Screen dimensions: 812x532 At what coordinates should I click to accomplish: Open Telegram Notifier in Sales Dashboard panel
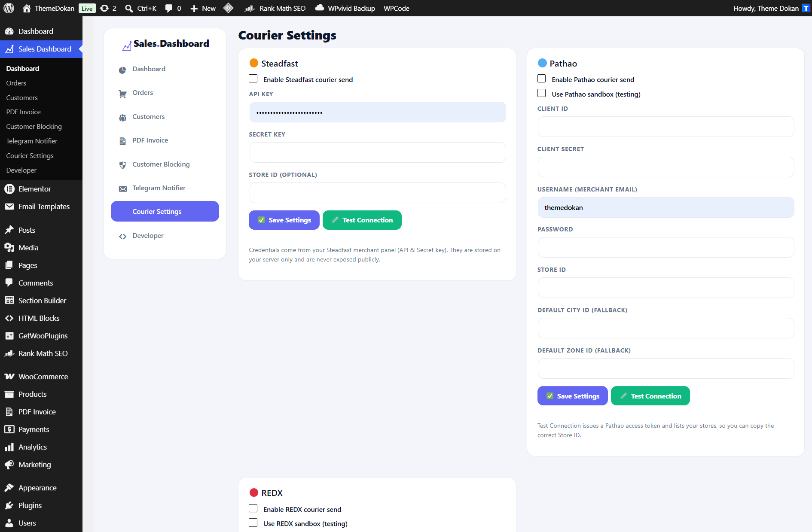[165, 188]
